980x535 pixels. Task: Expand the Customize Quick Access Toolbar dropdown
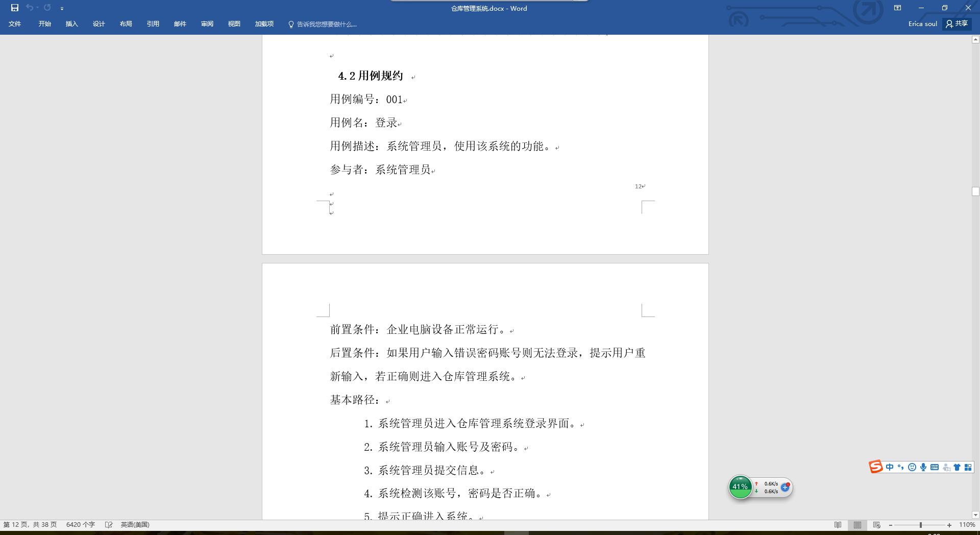tap(62, 9)
